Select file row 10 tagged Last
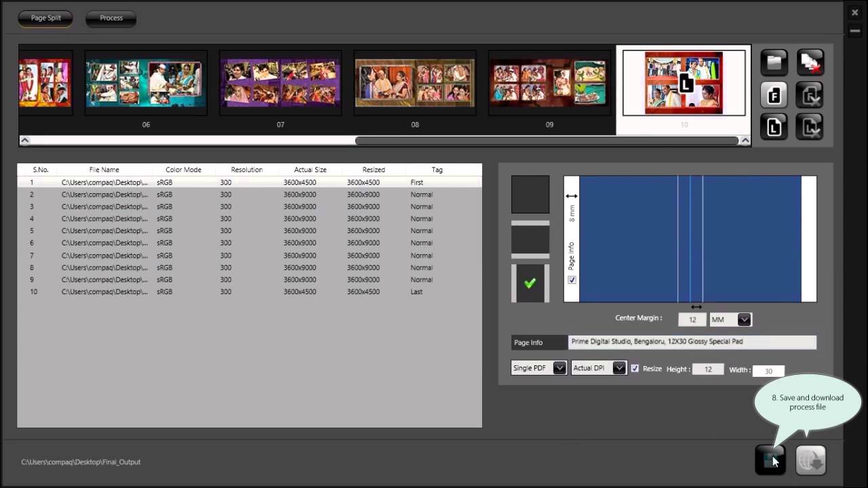 coord(250,292)
